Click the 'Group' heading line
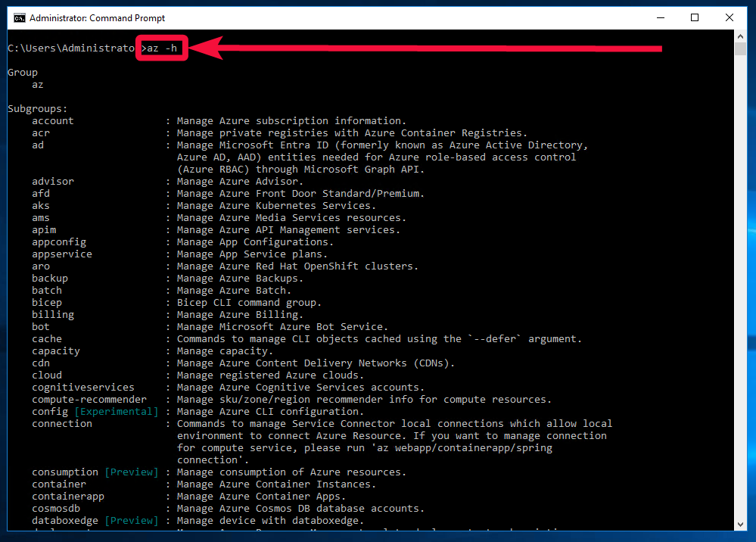The width and height of the screenshot is (756, 542). [23, 73]
